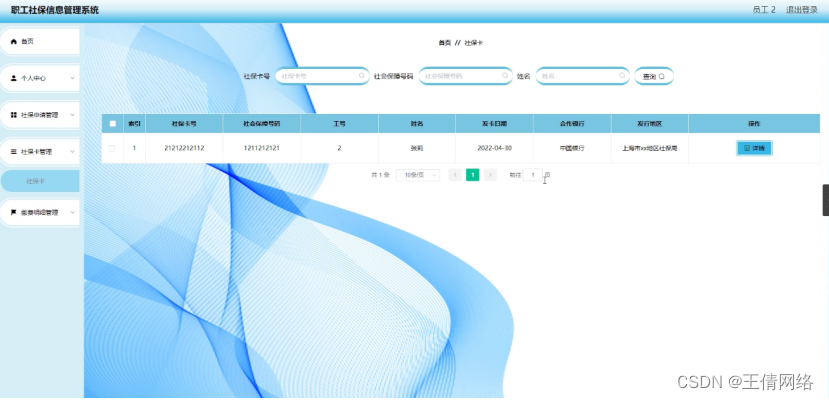Screen dimensions: 829x400
Task: Open the 10条/页 page size dropdown
Action: point(418,175)
